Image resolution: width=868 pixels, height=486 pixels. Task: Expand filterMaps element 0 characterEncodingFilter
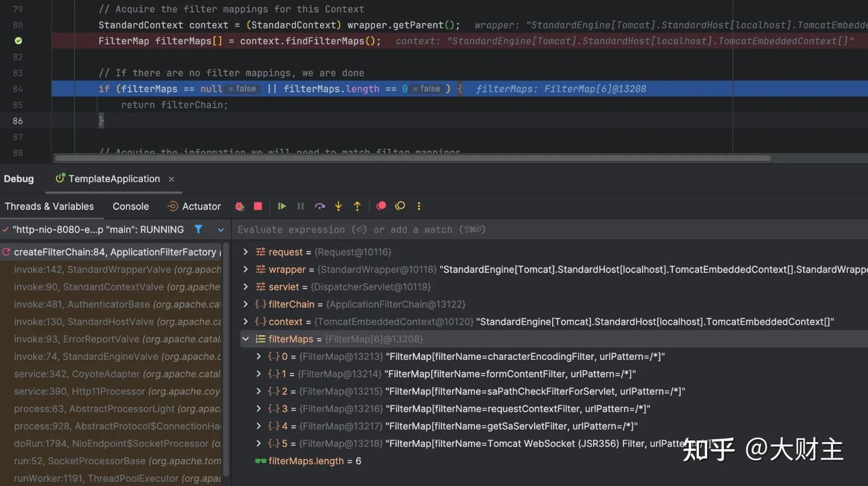(x=259, y=357)
